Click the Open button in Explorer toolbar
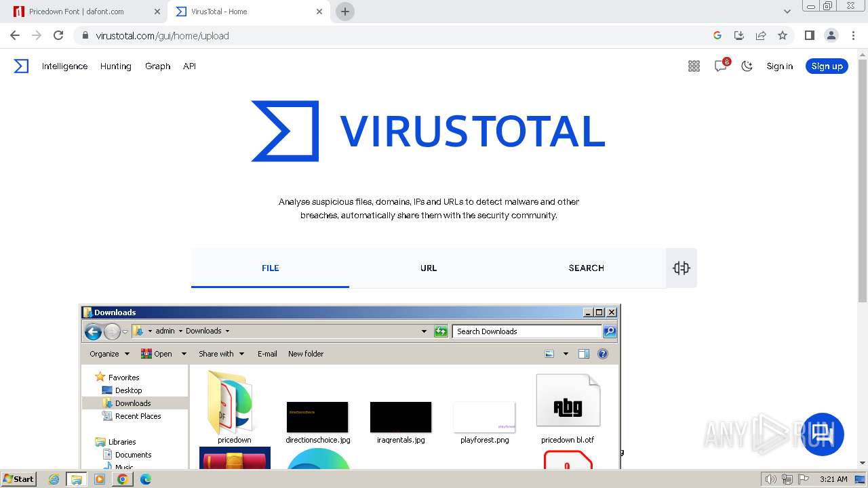 (157, 354)
